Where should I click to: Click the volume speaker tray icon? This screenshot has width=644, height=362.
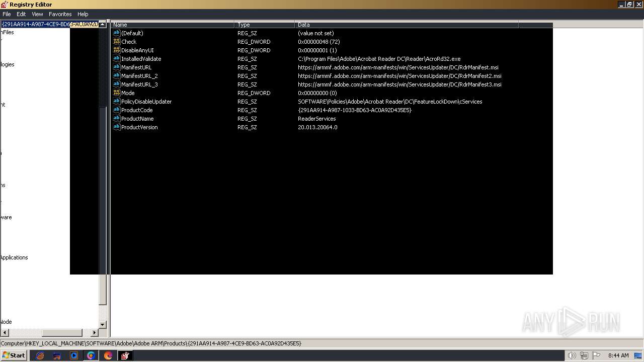pos(572,355)
